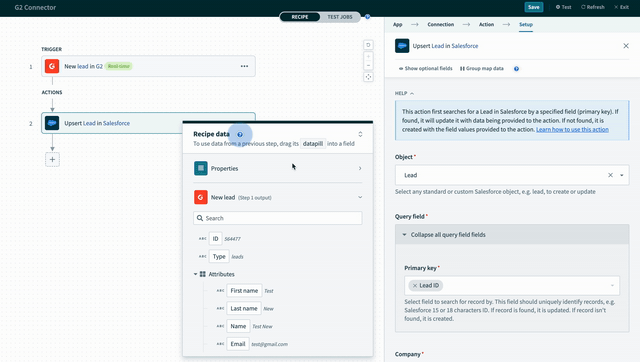Click the Lead link in the panel title
The width and height of the screenshot is (640, 362).
(x=438, y=46)
